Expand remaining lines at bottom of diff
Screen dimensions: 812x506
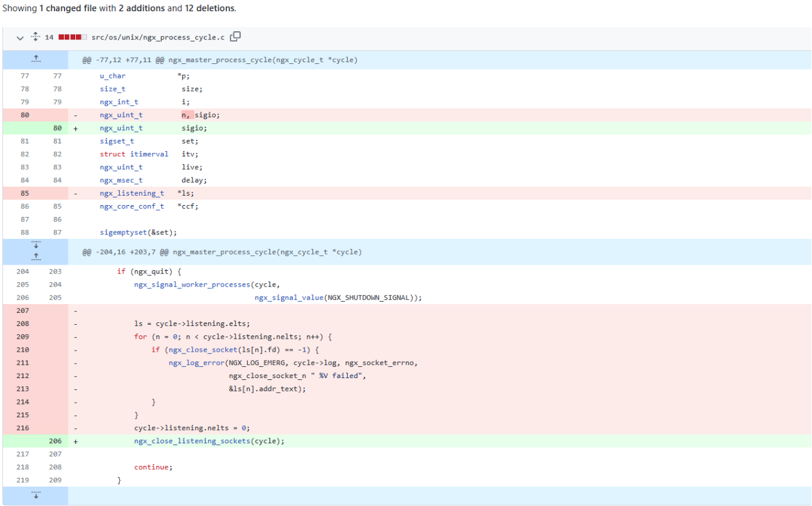click(x=35, y=495)
